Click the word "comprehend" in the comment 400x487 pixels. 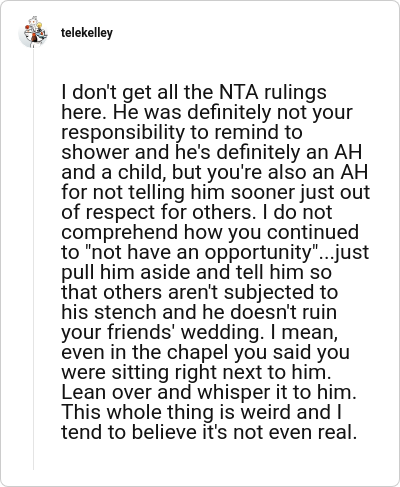point(119,232)
